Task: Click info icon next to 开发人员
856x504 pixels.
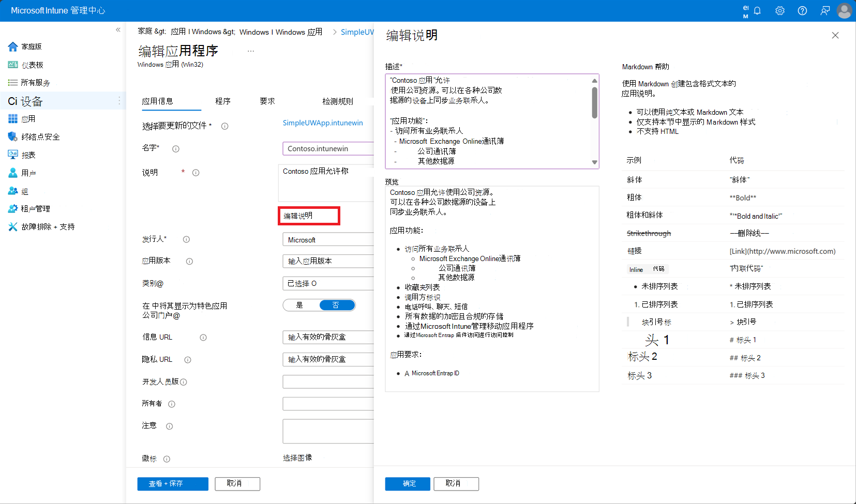Action: (183, 382)
